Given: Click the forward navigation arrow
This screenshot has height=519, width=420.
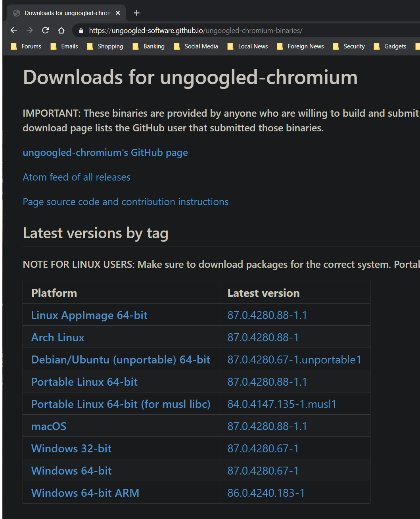Looking at the screenshot, I should pyautogui.click(x=30, y=31).
